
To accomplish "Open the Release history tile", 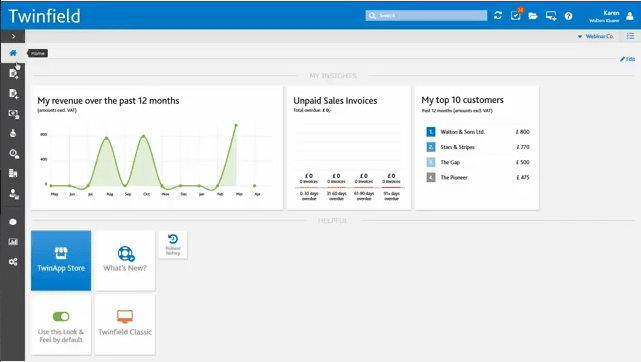I will (x=173, y=244).
